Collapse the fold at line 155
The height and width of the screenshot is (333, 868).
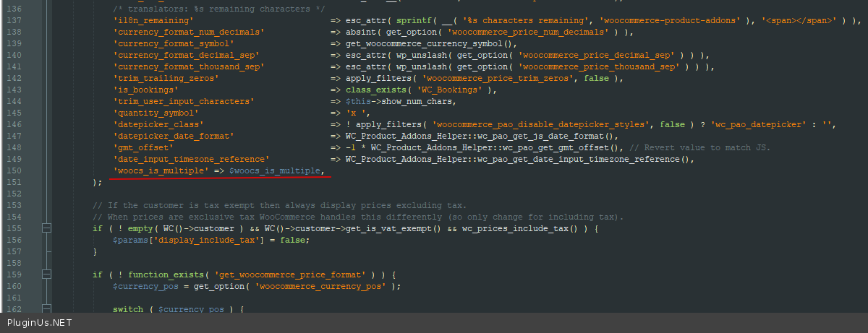tap(47, 228)
